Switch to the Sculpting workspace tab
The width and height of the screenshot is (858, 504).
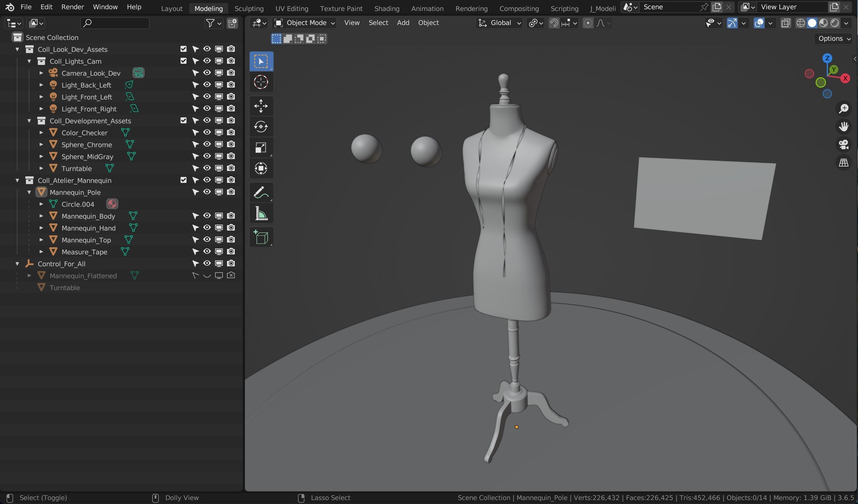click(x=249, y=9)
